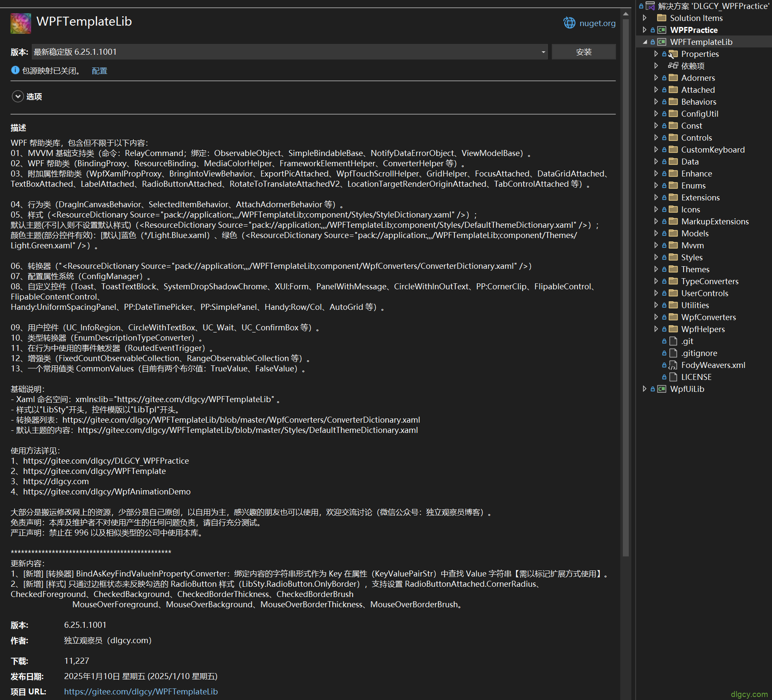The width and height of the screenshot is (772, 700).
Task: Select the UserControls folder in solution tree
Action: point(705,293)
